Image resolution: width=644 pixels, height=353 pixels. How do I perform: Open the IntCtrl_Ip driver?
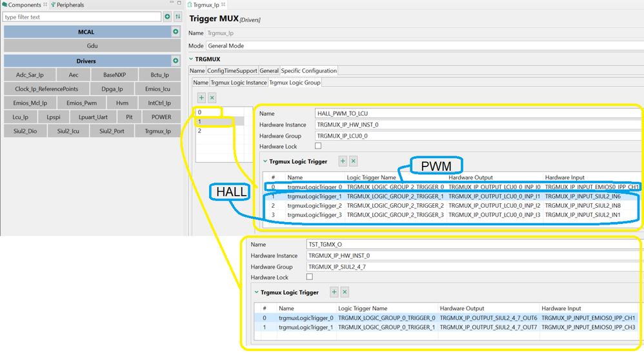(x=159, y=103)
